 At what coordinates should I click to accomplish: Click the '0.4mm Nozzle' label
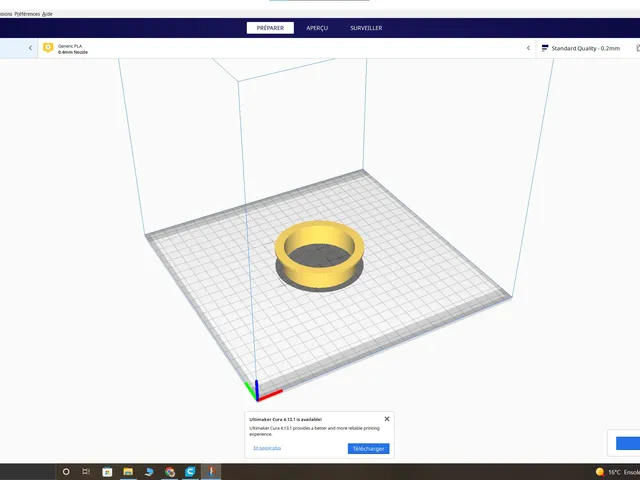(73, 52)
